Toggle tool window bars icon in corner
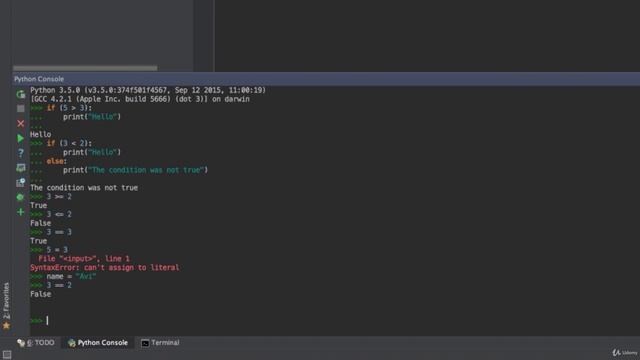The height and width of the screenshot is (360, 640). pyautogui.click(x=7, y=354)
